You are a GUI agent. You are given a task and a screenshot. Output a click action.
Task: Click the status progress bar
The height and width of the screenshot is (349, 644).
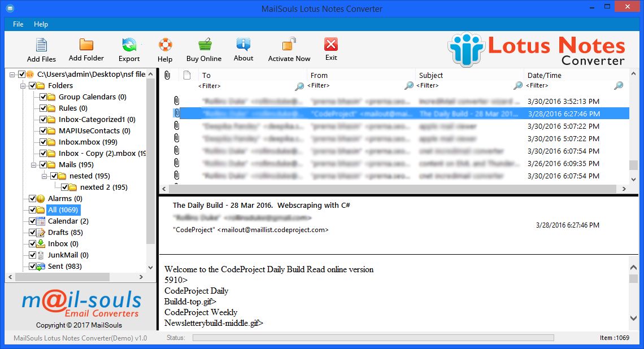(373, 338)
